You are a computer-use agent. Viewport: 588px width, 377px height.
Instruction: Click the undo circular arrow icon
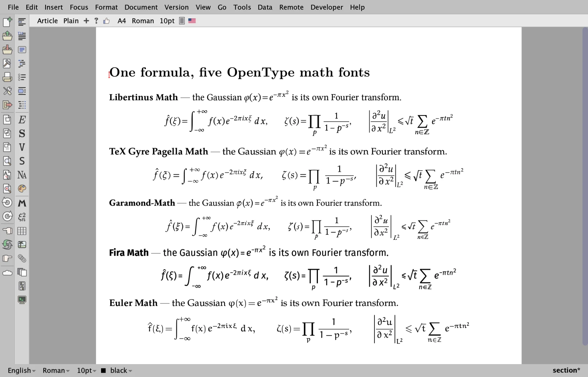pos(7,203)
